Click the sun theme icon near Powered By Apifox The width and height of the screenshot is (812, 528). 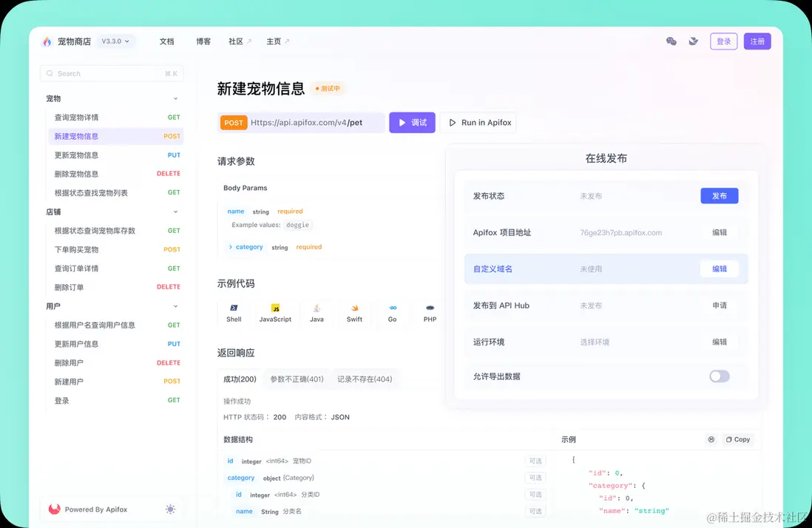(x=170, y=510)
